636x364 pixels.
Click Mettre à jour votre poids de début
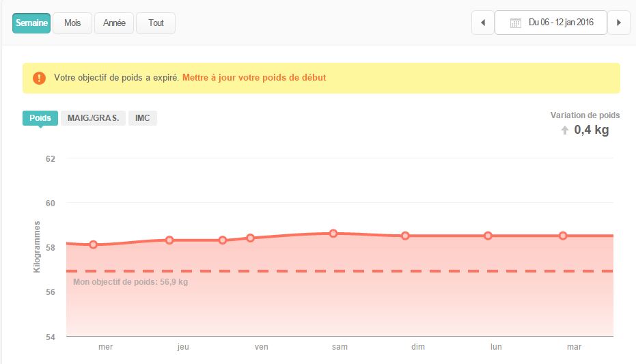click(x=254, y=78)
